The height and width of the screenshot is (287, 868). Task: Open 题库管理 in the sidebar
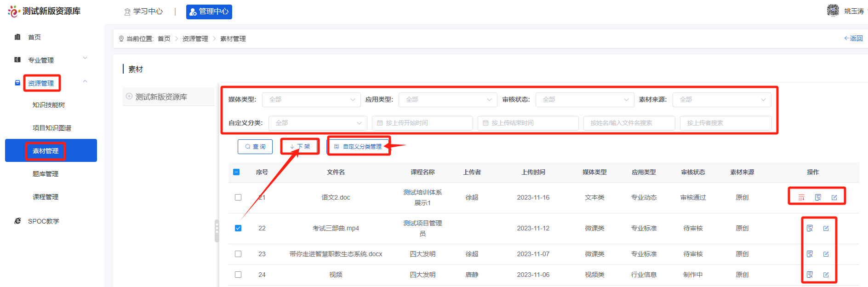(x=46, y=174)
